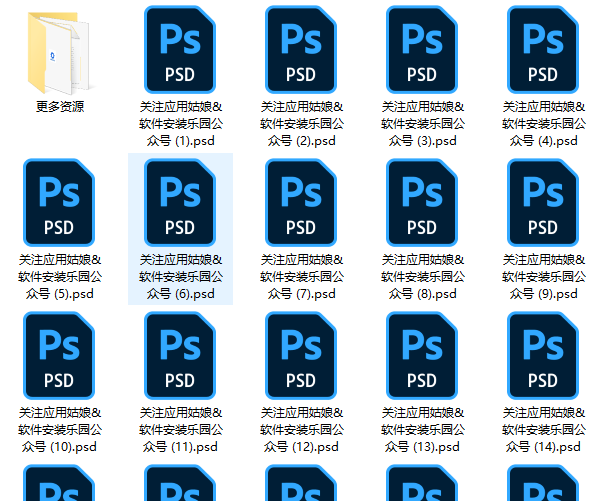Click the file name ending (14).psd
This screenshot has height=501, width=600.
tap(543, 430)
